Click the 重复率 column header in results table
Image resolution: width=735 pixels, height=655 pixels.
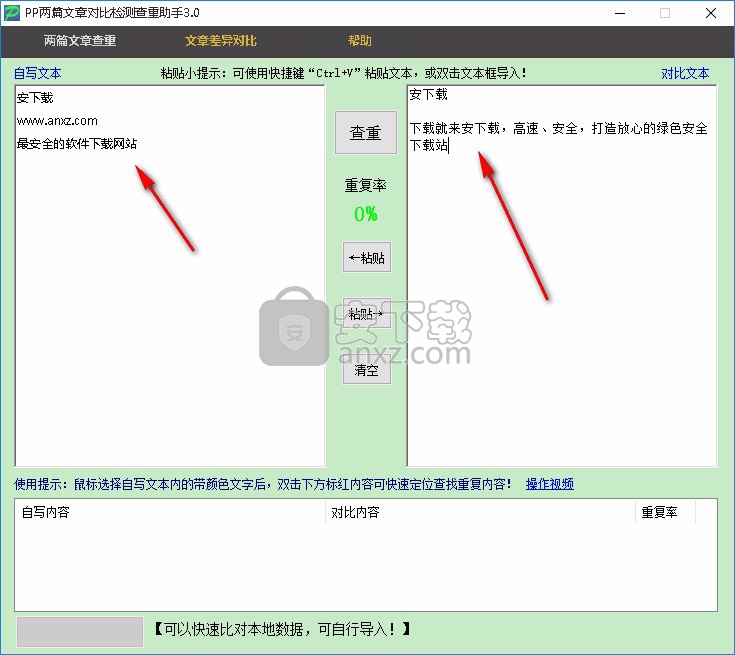[x=666, y=512]
